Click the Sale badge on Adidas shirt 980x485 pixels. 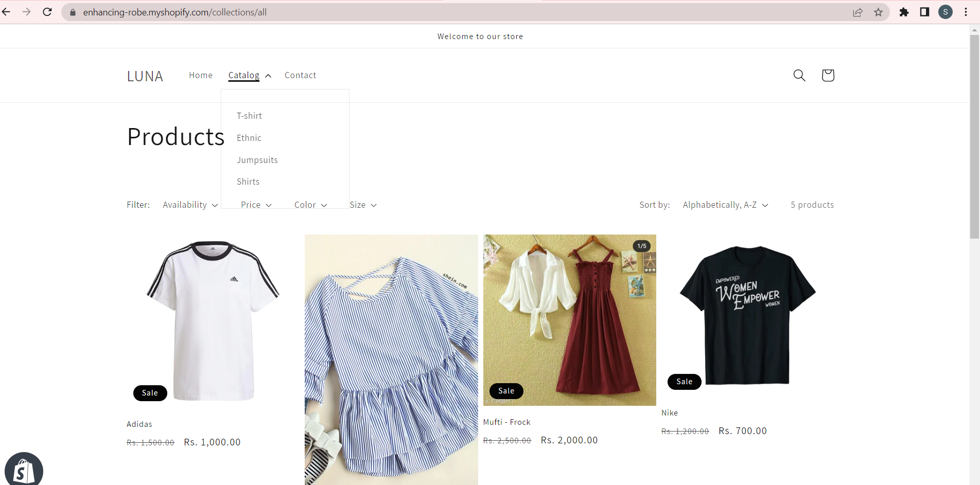[x=150, y=393]
